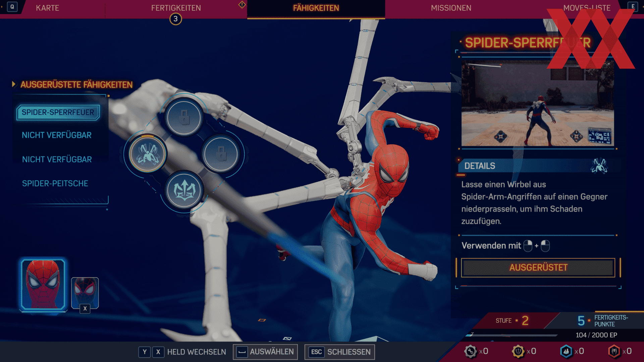This screenshot has height=362, width=644.
Task: Click the E key navigation icon
Action: click(633, 6)
